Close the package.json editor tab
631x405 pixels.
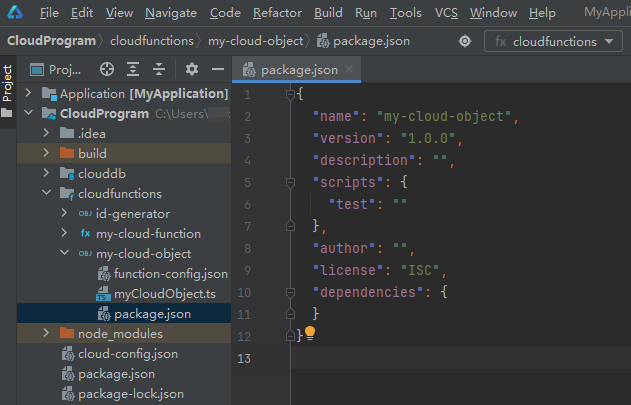click(348, 70)
